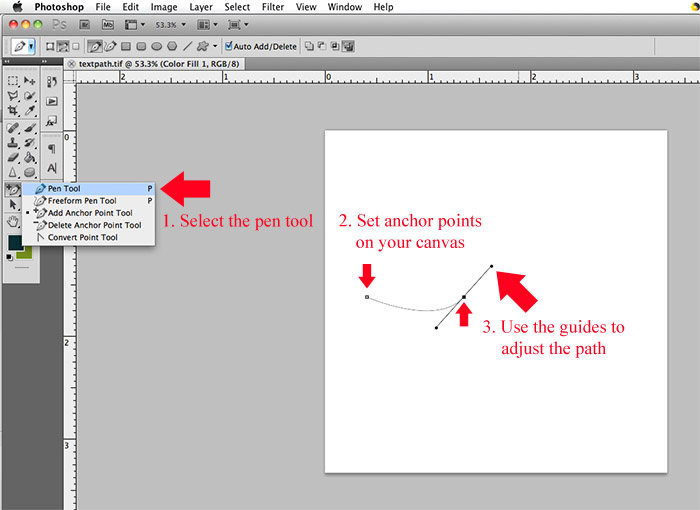Click the foreground color swatch
The width and height of the screenshot is (700, 510).
pos(14,242)
